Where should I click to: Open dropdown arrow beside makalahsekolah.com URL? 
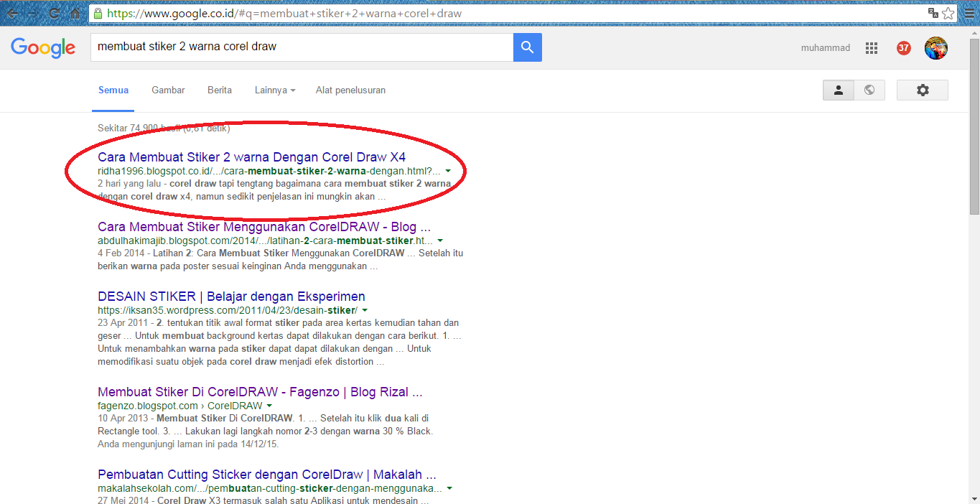pos(449,488)
